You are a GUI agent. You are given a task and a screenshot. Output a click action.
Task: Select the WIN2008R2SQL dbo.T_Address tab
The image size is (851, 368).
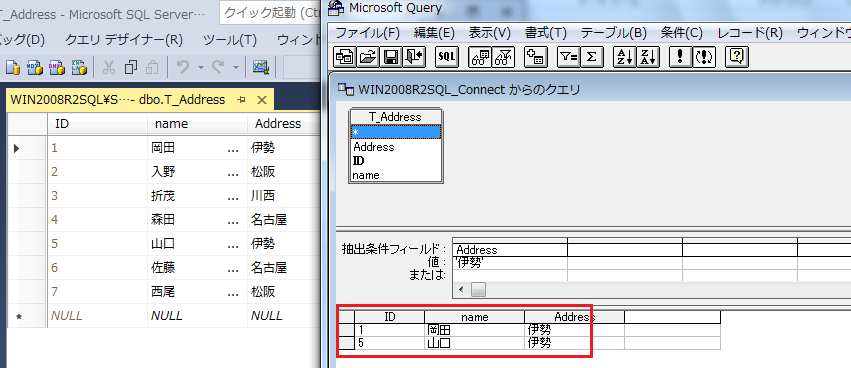[118, 100]
